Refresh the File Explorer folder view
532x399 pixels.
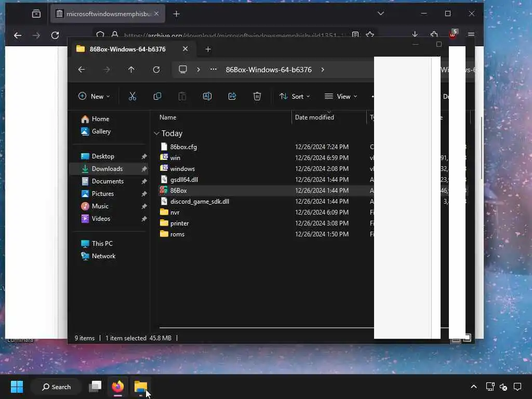pos(156,70)
